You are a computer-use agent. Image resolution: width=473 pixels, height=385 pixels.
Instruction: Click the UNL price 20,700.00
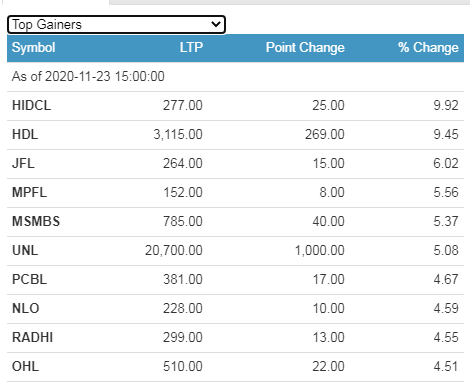click(x=174, y=251)
